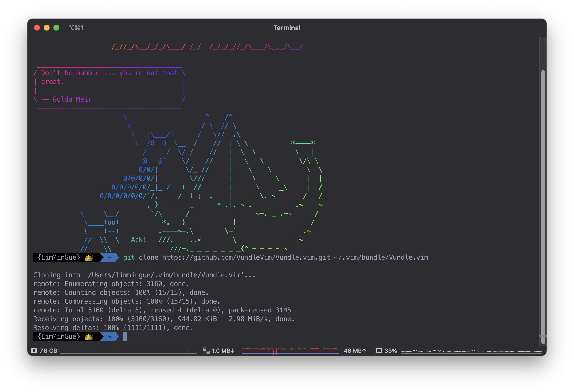This screenshot has width=574, height=392.
Task: Click the green fullscreen window button
Action: pyautogui.click(x=56, y=28)
